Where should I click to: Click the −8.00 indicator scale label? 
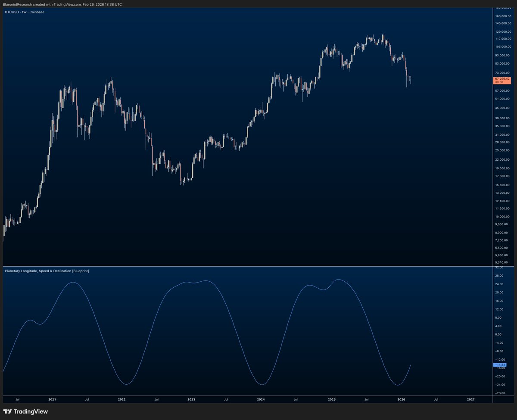[x=500, y=351]
